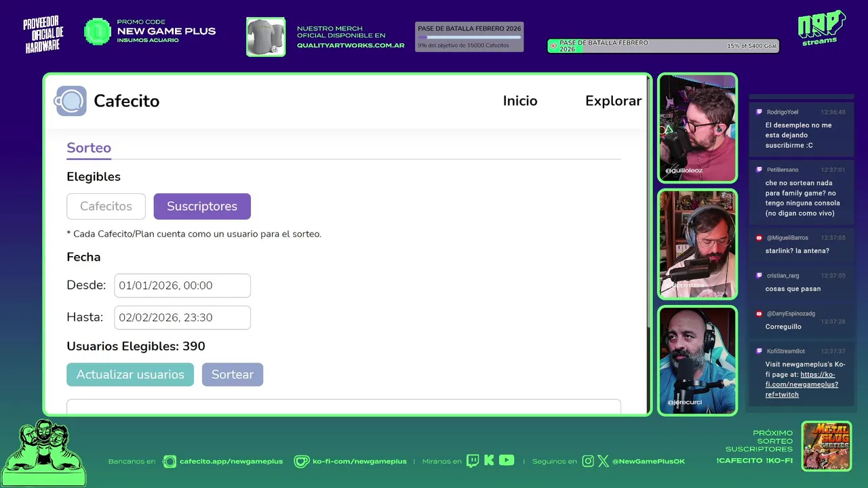Click the Ko-fi cup icon in the footer

pyautogui.click(x=301, y=462)
